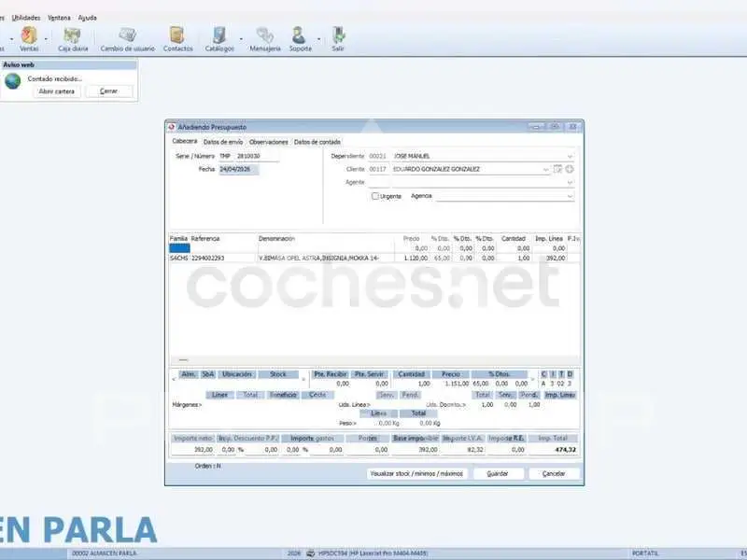The width and height of the screenshot is (747, 560).
Task: Click the Precio value 1.120,00
Action: [416, 259]
